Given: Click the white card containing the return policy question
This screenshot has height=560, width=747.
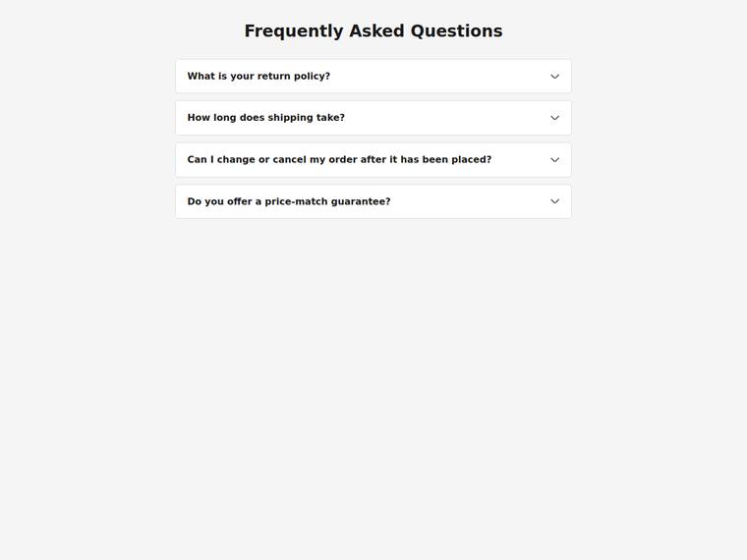Looking at the screenshot, I should coord(373,77).
